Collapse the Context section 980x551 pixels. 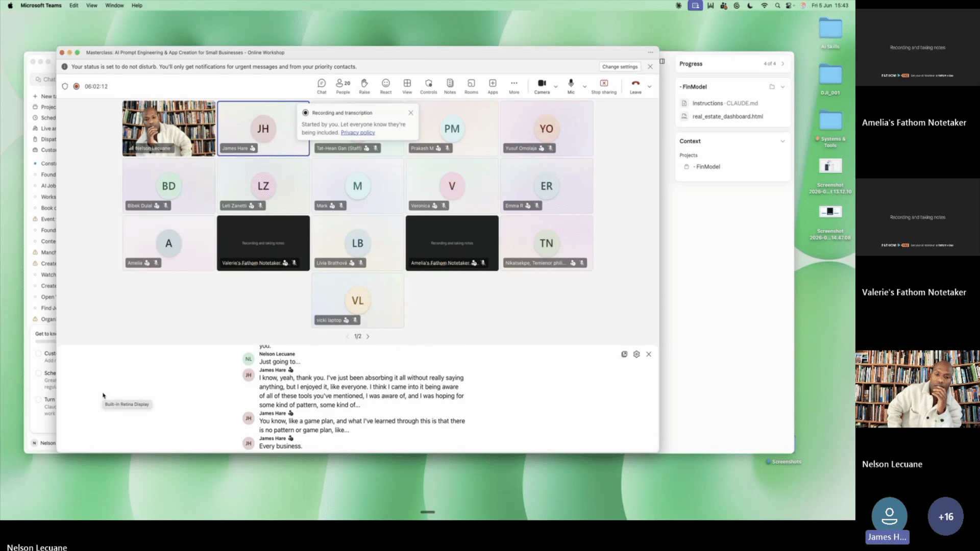pos(783,141)
